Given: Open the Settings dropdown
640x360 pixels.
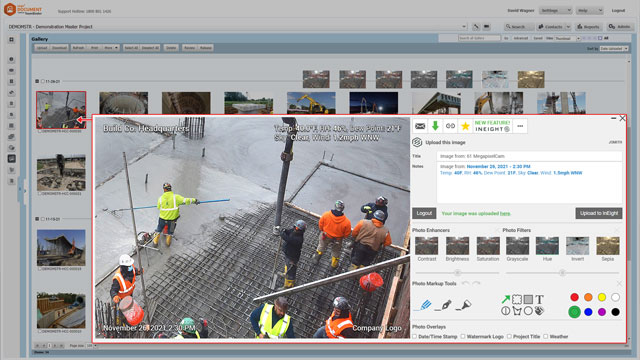Looking at the screenshot, I should 555,10.
